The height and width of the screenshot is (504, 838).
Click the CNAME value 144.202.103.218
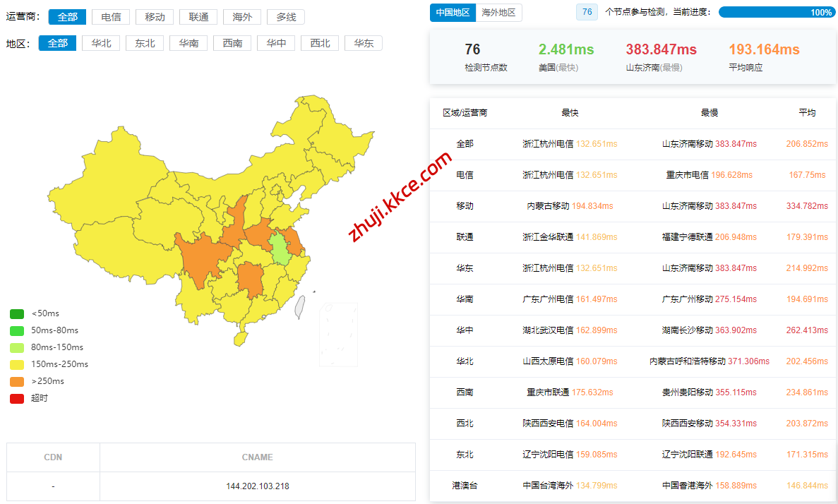pos(257,486)
